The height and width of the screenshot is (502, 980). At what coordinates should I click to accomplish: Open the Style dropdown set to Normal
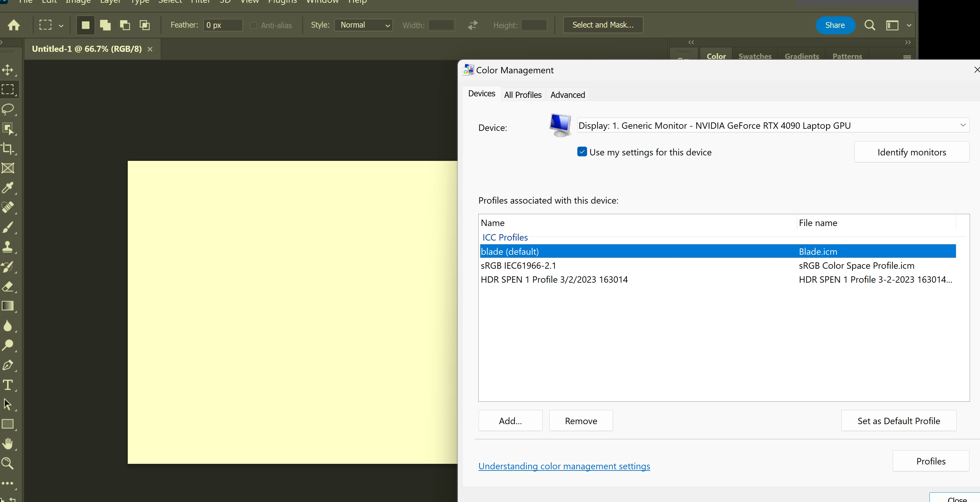(364, 25)
